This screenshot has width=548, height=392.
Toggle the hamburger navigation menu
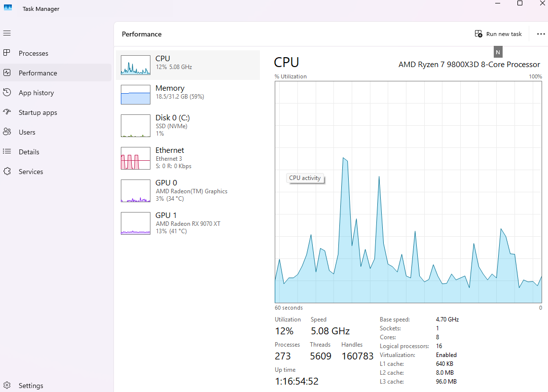click(7, 33)
